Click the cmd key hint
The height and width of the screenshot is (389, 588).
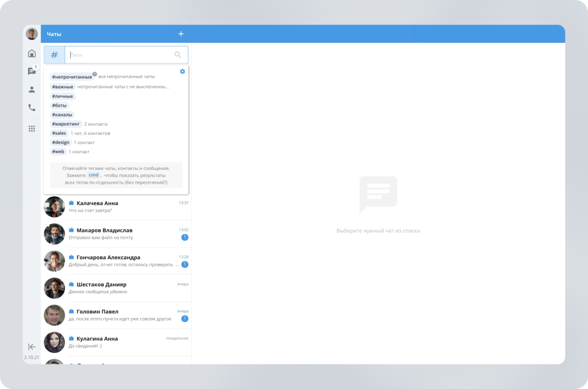[94, 175]
